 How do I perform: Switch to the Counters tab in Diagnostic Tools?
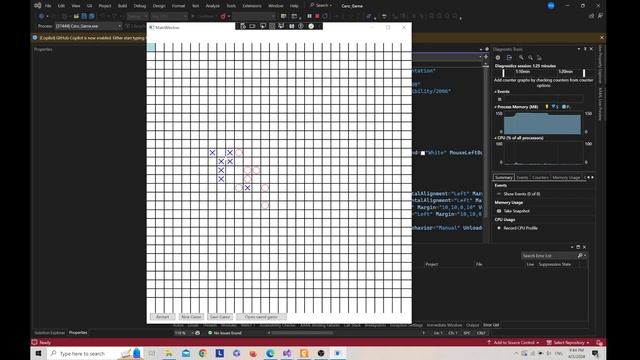click(x=540, y=178)
